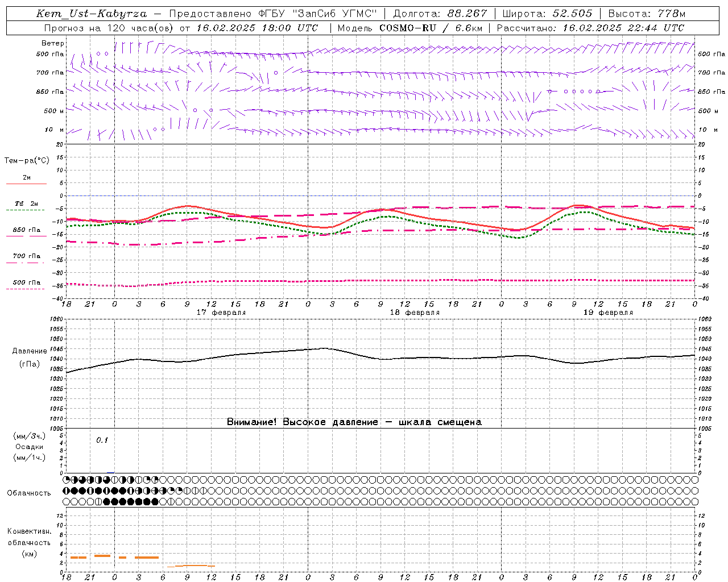Click the computed time 16.02.2025 22:44 UTC
Screen dimensions: 728x582
click(x=623, y=28)
